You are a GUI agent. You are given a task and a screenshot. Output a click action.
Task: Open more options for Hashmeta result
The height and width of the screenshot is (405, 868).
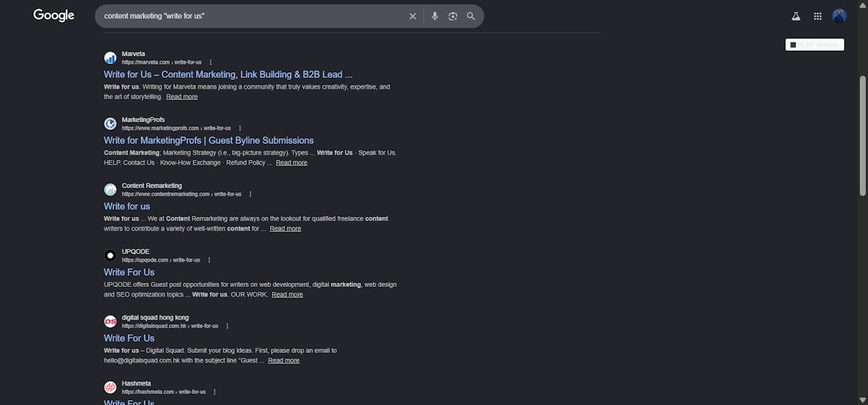pyautogui.click(x=215, y=392)
